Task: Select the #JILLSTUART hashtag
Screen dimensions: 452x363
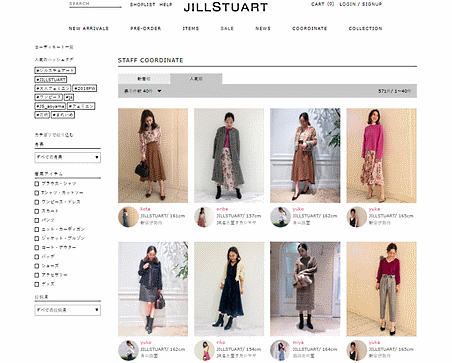Action: (x=51, y=79)
